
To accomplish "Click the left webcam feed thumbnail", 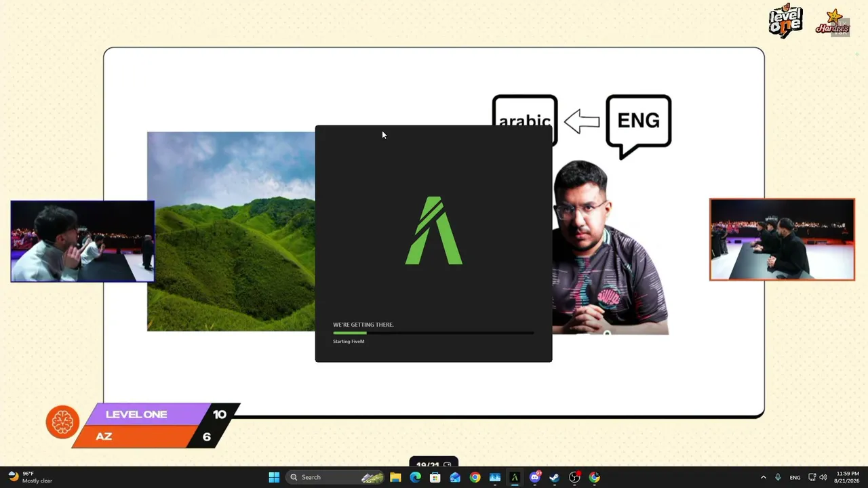I will pyautogui.click(x=83, y=241).
